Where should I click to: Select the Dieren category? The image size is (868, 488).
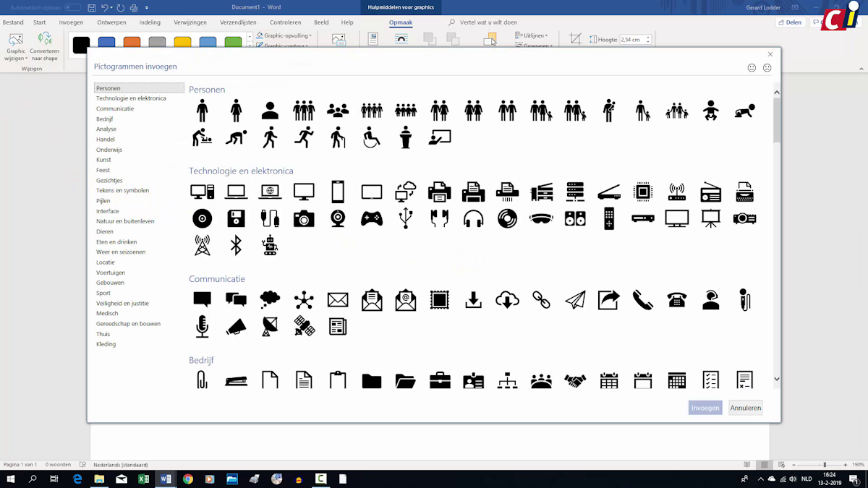(105, 231)
